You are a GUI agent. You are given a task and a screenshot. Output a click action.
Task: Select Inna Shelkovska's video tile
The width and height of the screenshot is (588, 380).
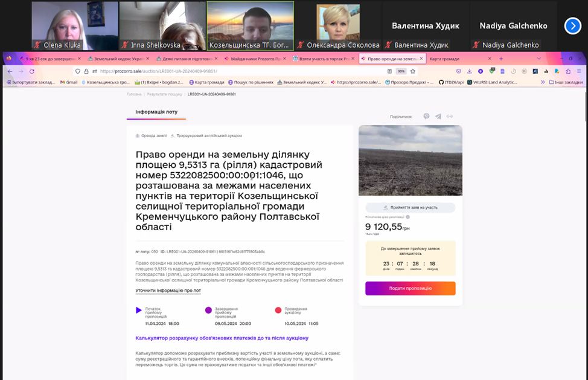(162, 26)
